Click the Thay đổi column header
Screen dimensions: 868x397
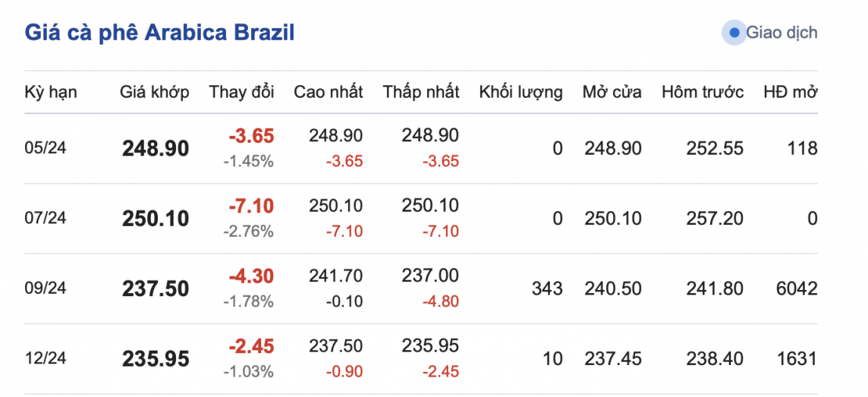pos(241,93)
